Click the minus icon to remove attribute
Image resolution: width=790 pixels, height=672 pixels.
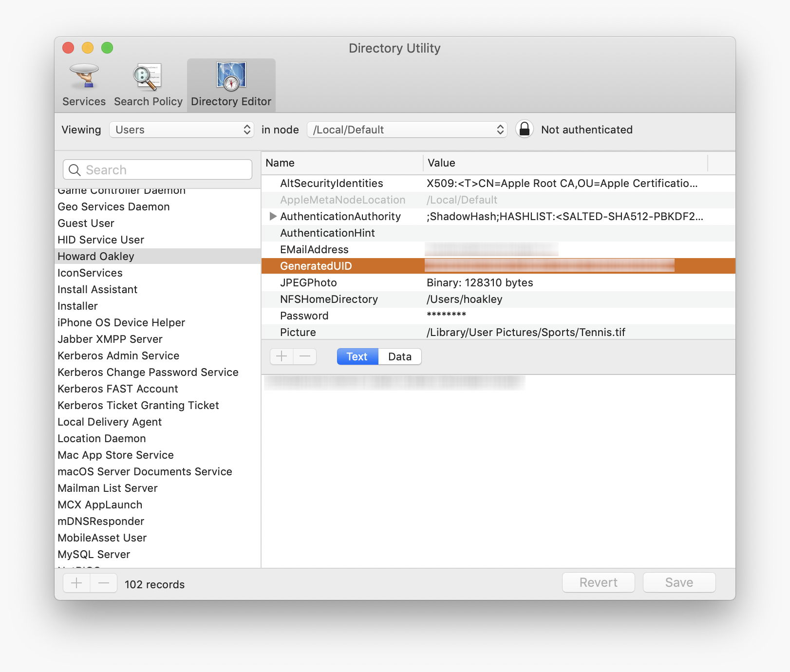click(305, 356)
